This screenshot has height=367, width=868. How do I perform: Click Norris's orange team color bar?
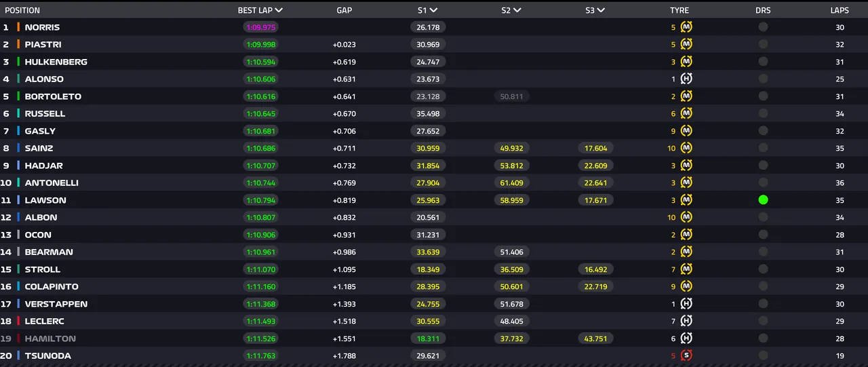tap(18, 27)
